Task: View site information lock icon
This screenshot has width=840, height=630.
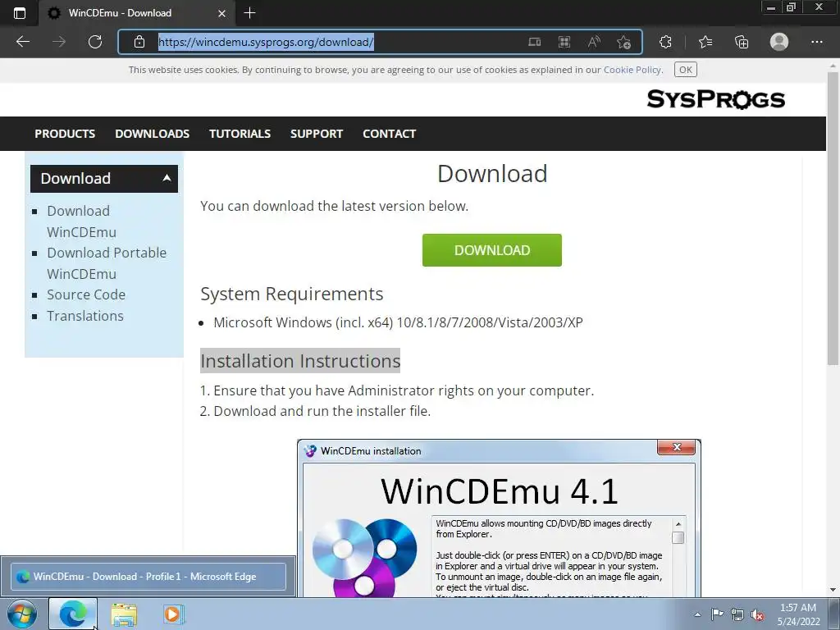Action: click(139, 42)
